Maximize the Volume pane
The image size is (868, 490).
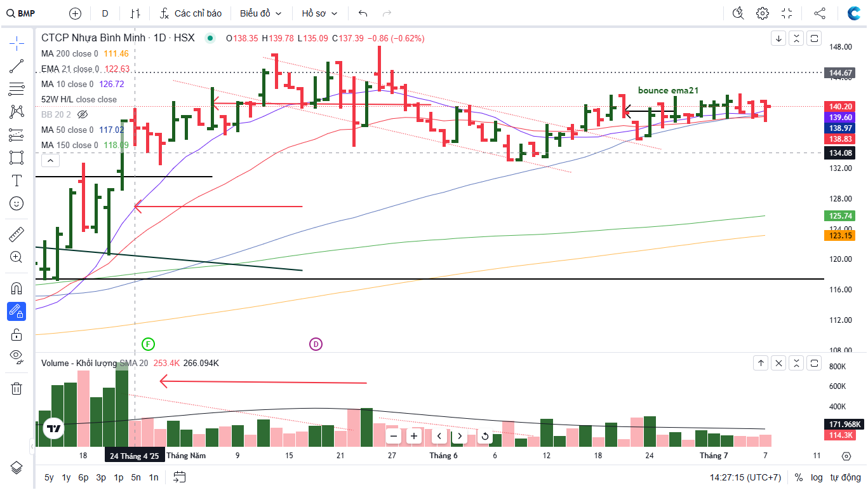(814, 363)
